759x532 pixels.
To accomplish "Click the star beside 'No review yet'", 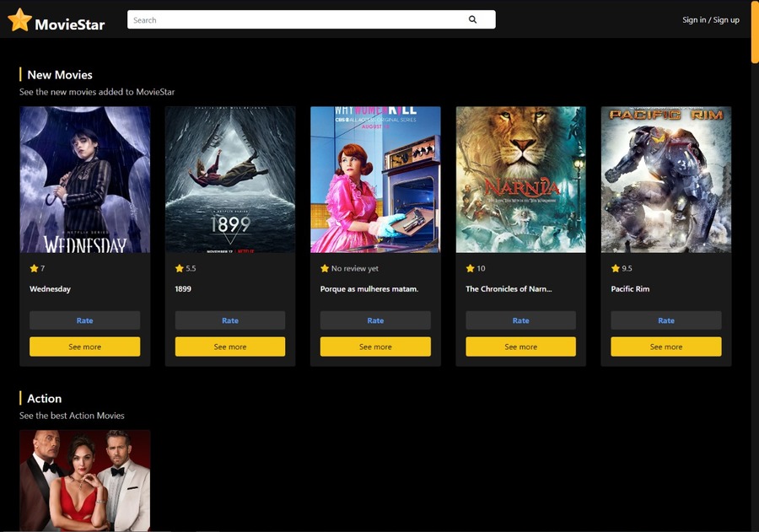I will [x=324, y=268].
